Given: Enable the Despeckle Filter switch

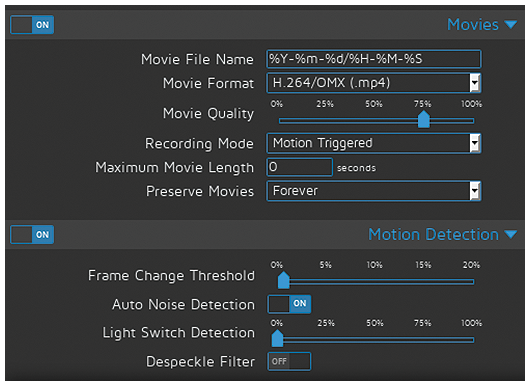Looking at the screenshot, I should pyautogui.click(x=289, y=361).
